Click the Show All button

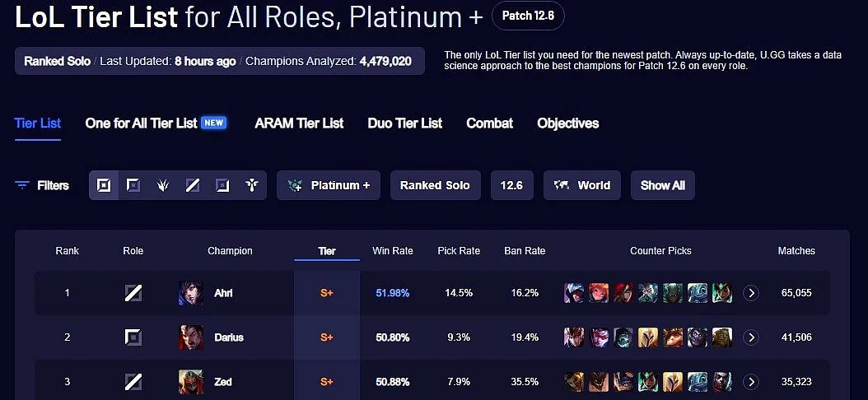coord(663,185)
